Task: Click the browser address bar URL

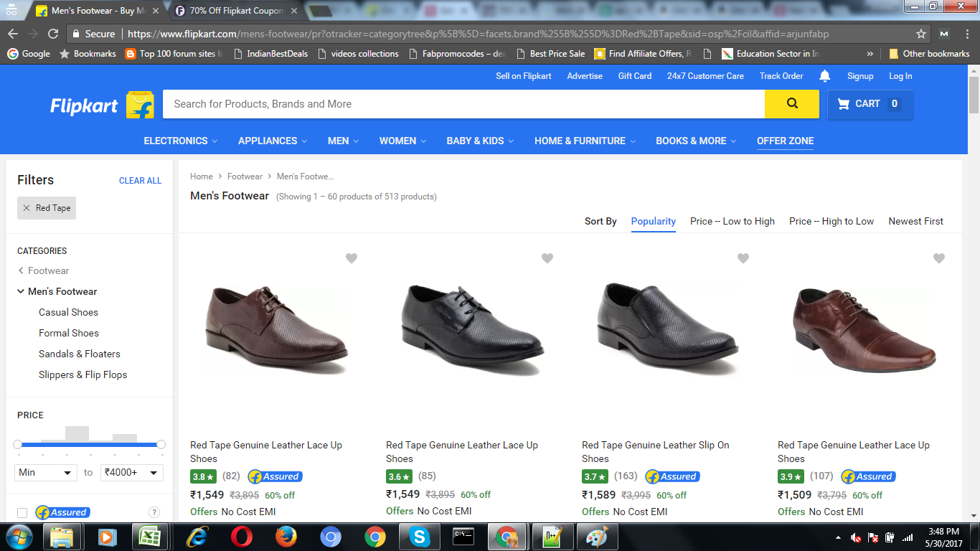Action: 478,34
